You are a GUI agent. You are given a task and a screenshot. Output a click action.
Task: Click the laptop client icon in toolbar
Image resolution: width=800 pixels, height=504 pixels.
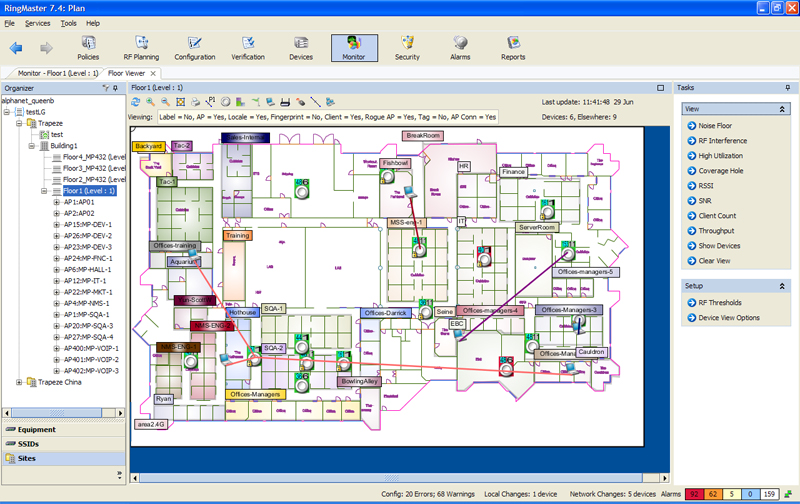pyautogui.click(x=270, y=102)
